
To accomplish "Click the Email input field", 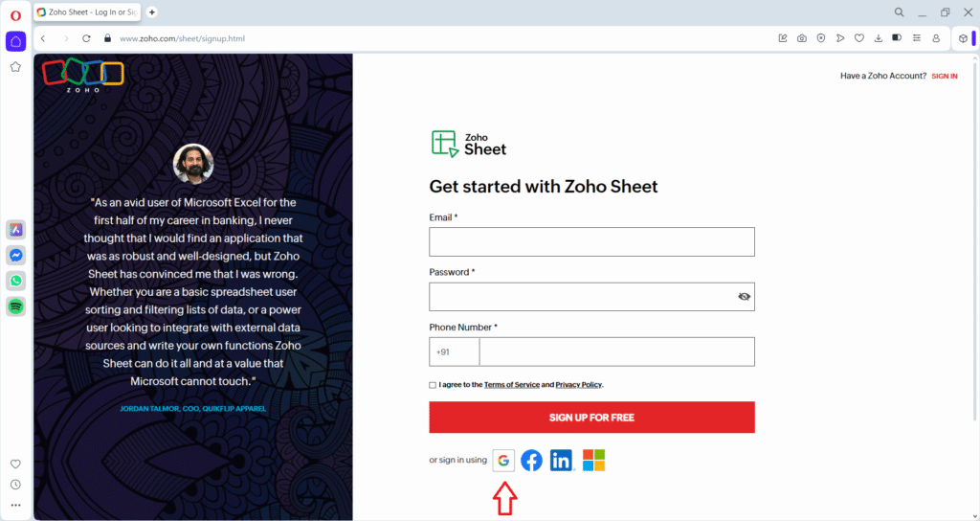I will click(x=591, y=242).
